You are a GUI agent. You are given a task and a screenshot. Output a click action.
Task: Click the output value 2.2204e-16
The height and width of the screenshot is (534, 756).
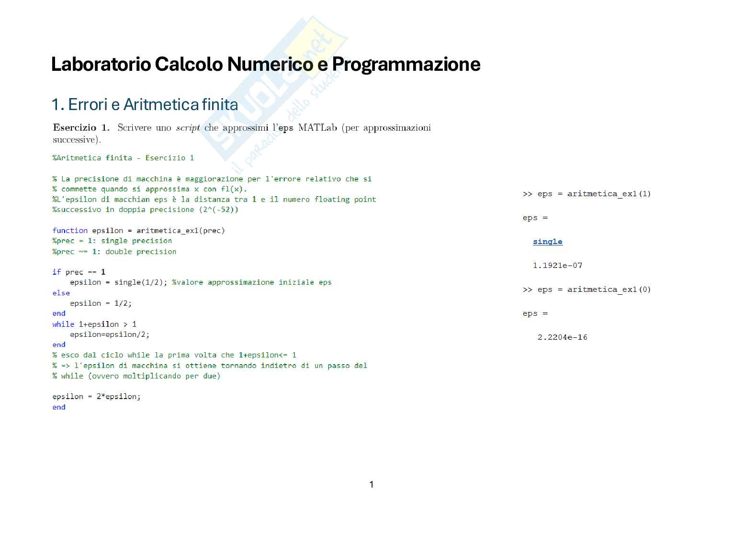pyautogui.click(x=562, y=337)
